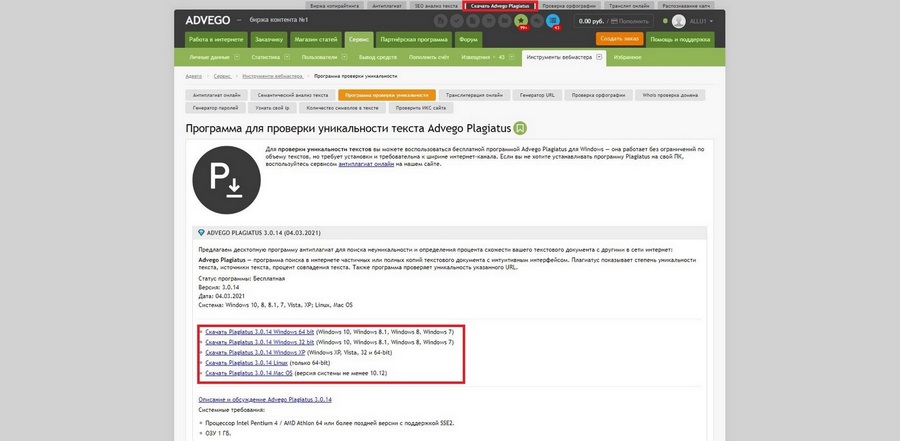This screenshot has height=441, width=900.
Task: Click the 0.00 руб. balance text
Action: point(593,21)
